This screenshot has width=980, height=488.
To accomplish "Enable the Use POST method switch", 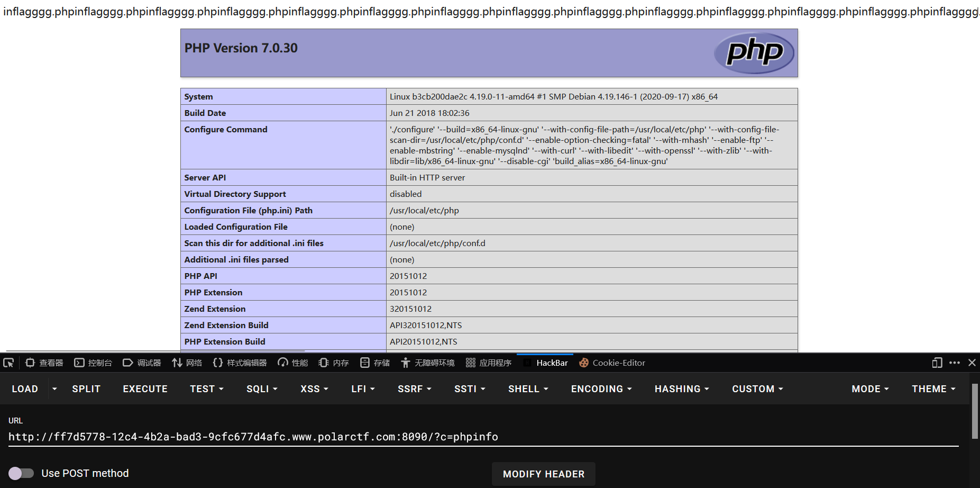I will point(21,473).
